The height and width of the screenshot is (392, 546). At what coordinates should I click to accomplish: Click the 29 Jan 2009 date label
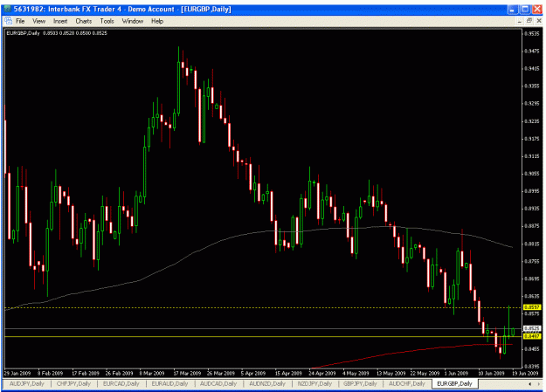click(17, 373)
